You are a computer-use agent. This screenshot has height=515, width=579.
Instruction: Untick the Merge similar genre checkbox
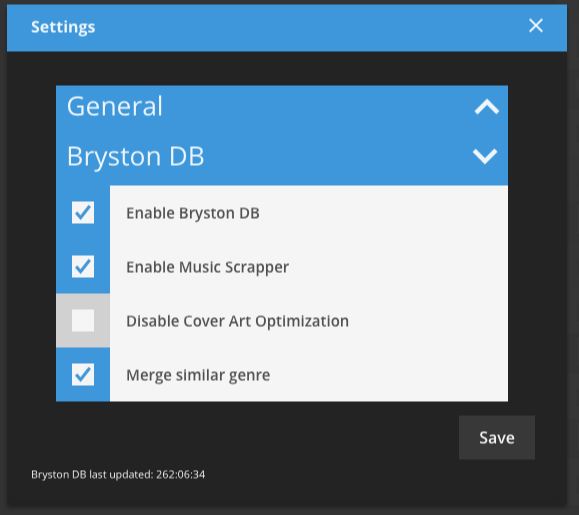click(x=83, y=374)
